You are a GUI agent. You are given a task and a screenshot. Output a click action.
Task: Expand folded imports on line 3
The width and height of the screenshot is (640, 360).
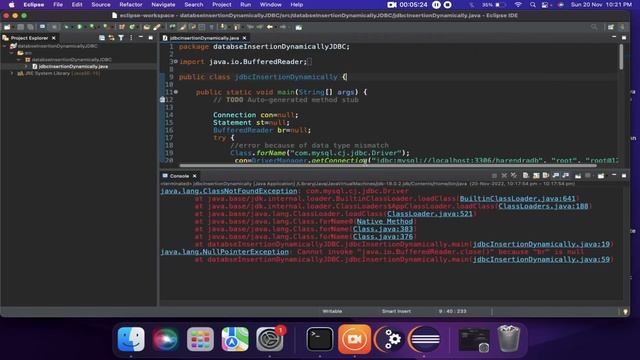pos(176,62)
